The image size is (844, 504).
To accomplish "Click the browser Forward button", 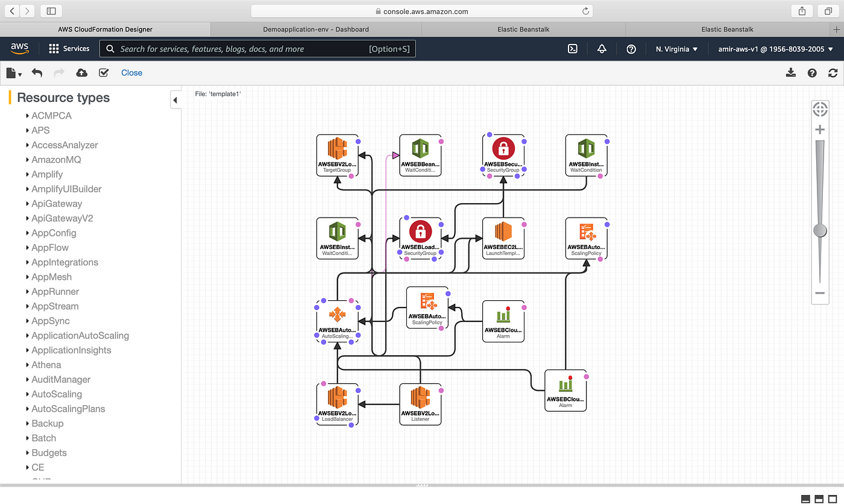I will pyautogui.click(x=27, y=11).
